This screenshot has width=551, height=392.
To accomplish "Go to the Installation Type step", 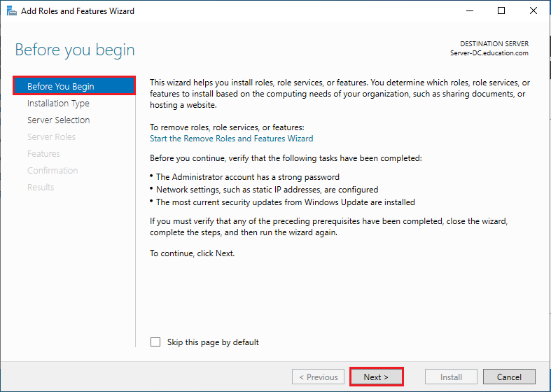I will (58, 104).
